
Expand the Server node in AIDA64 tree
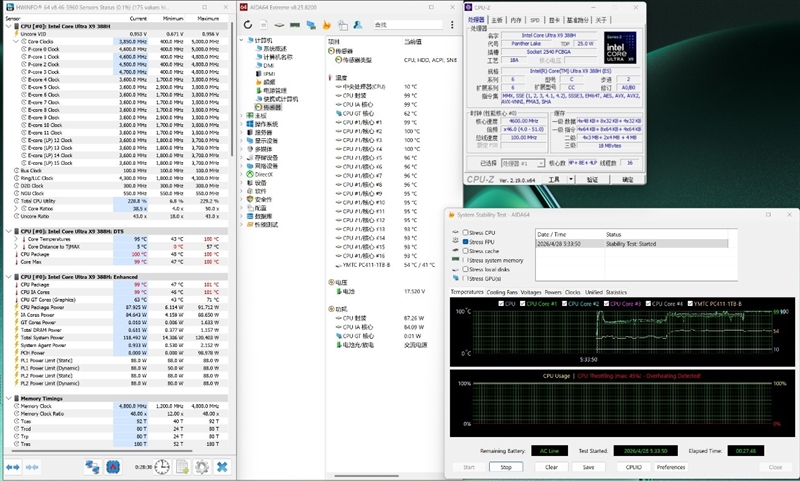(242, 132)
